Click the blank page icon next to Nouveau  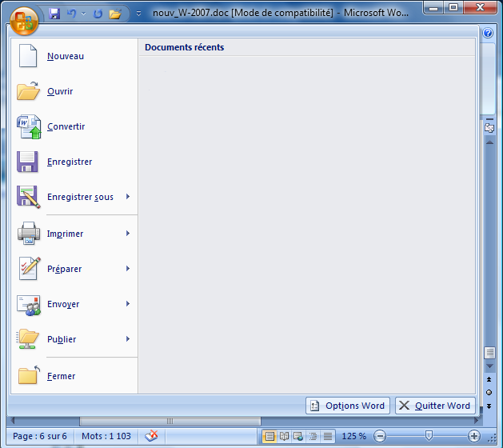pos(28,56)
